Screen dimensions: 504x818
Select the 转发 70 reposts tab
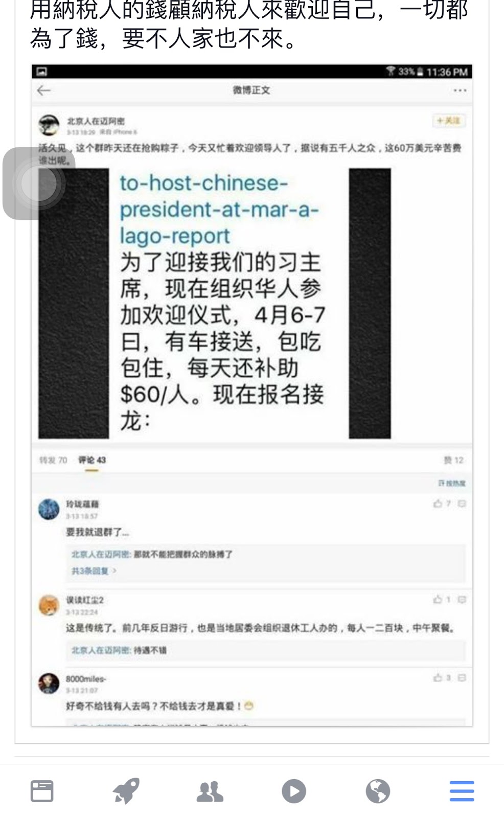(53, 460)
